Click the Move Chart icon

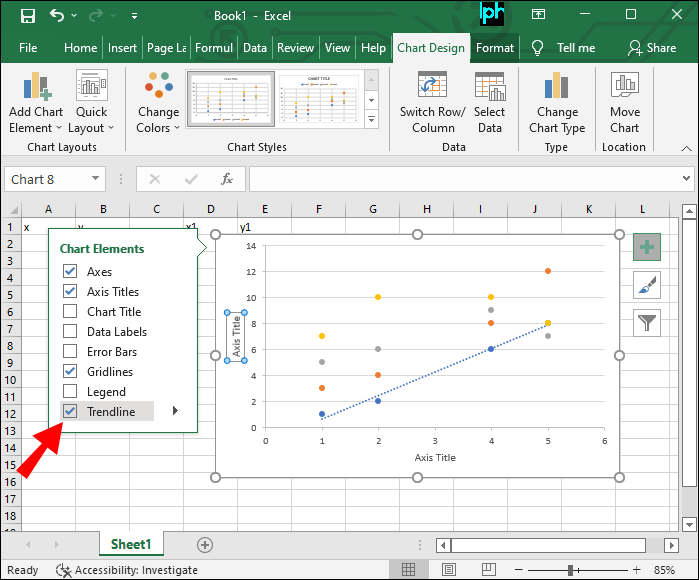click(625, 87)
